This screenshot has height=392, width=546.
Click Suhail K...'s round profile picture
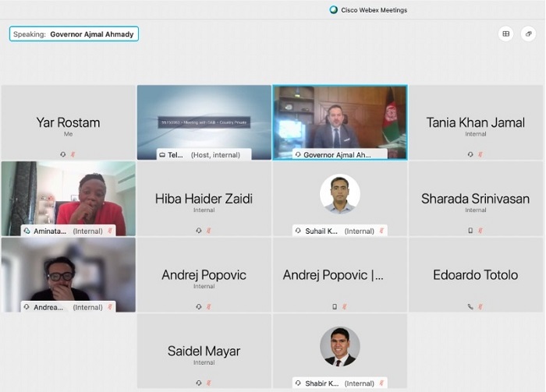pos(340,194)
